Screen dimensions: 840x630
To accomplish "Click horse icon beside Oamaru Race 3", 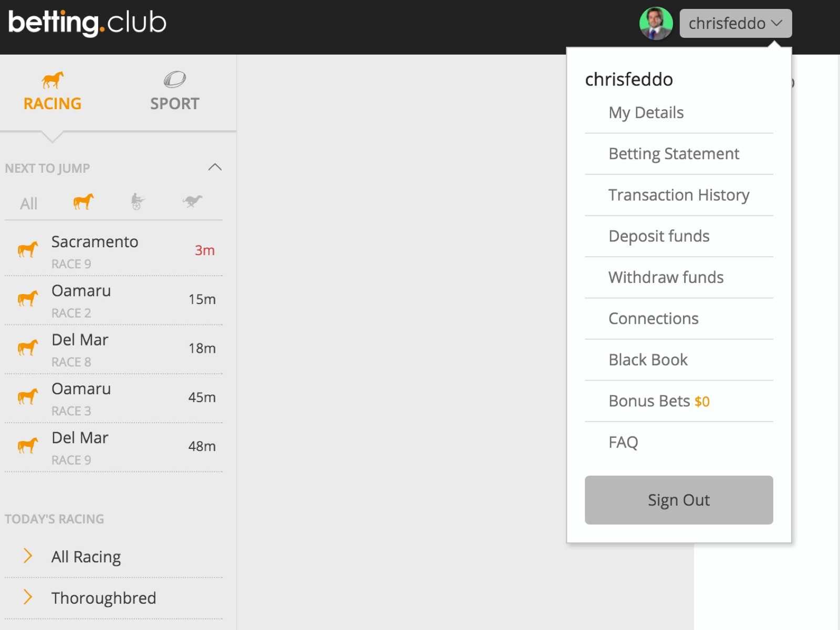I will (x=28, y=396).
